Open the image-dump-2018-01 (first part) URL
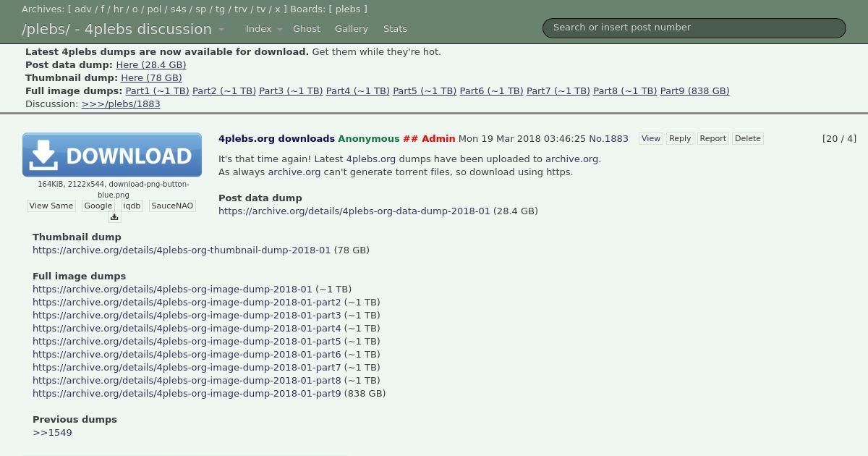Image resolution: width=868 pixels, height=456 pixels. click(x=172, y=290)
